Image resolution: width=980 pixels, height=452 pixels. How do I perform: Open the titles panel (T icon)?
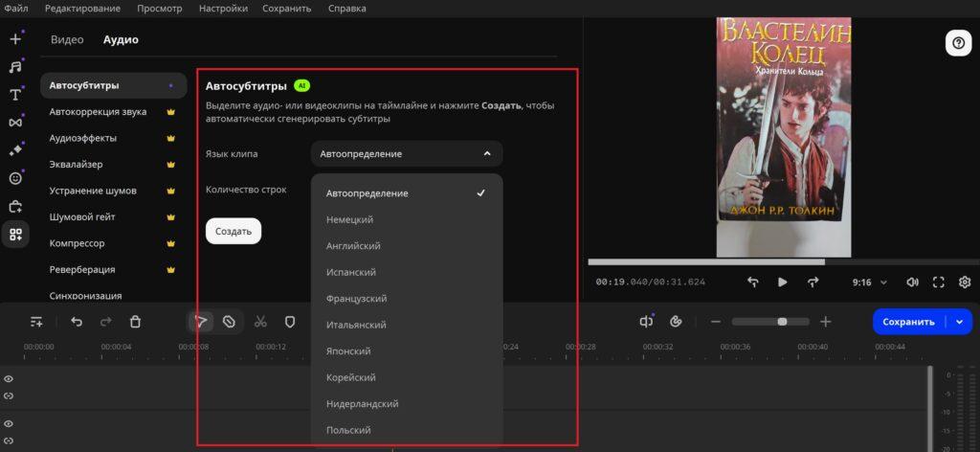tap(15, 95)
